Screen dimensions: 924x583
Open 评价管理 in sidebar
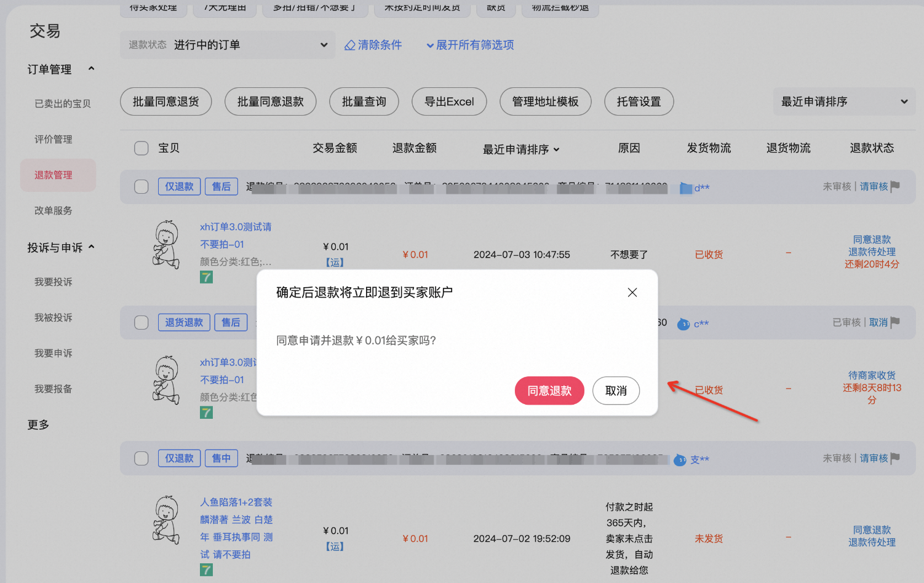tap(54, 140)
